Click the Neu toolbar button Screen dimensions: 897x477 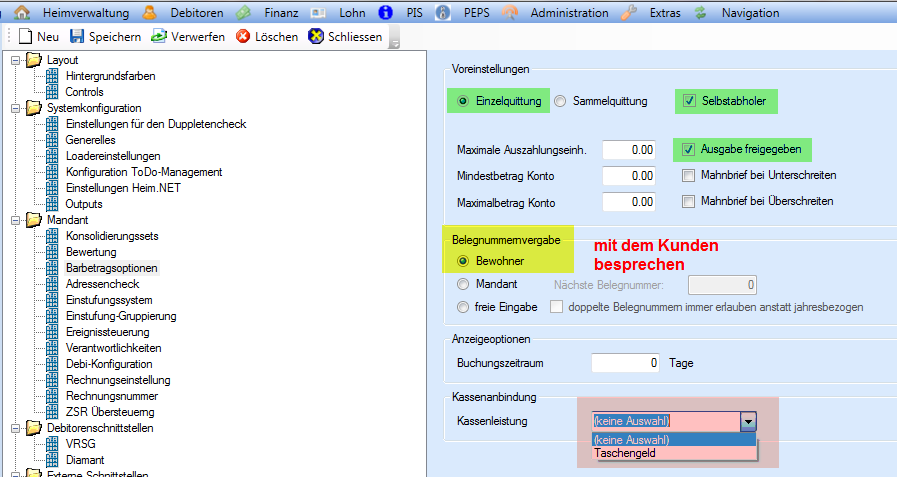point(39,37)
